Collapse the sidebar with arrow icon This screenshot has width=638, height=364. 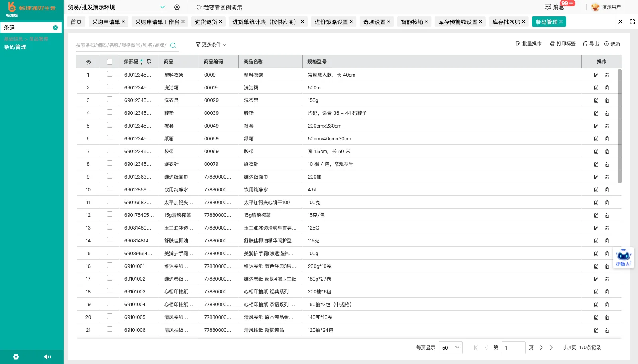(47, 357)
